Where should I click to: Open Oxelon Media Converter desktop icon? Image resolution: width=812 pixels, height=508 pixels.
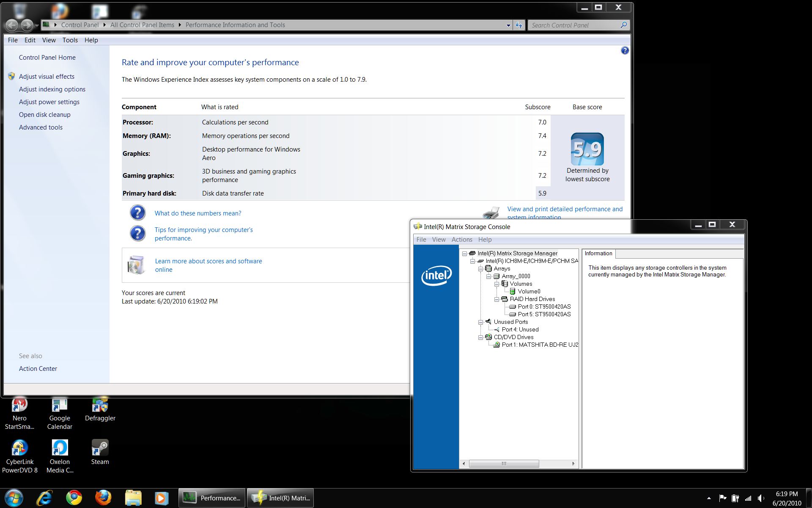60,456
